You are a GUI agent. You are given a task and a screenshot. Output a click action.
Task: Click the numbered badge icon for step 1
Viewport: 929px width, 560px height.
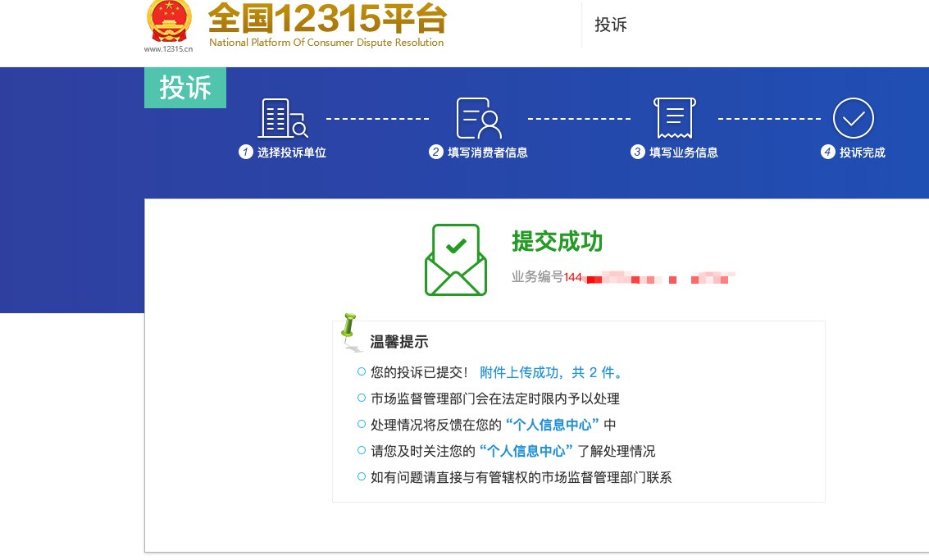pos(244,152)
